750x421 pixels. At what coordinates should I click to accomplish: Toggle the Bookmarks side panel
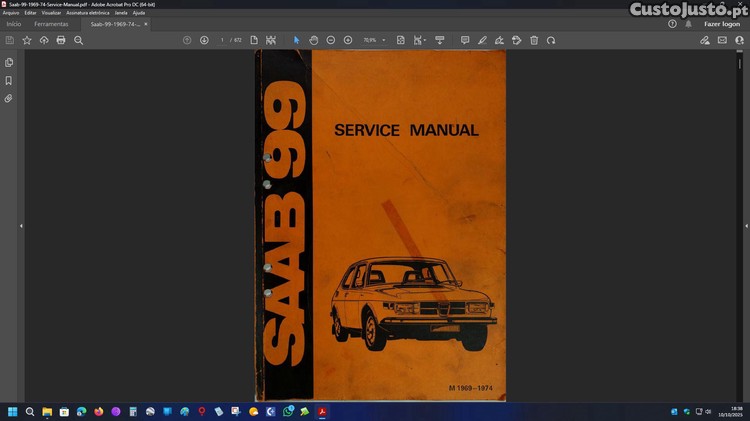pyautogui.click(x=9, y=81)
